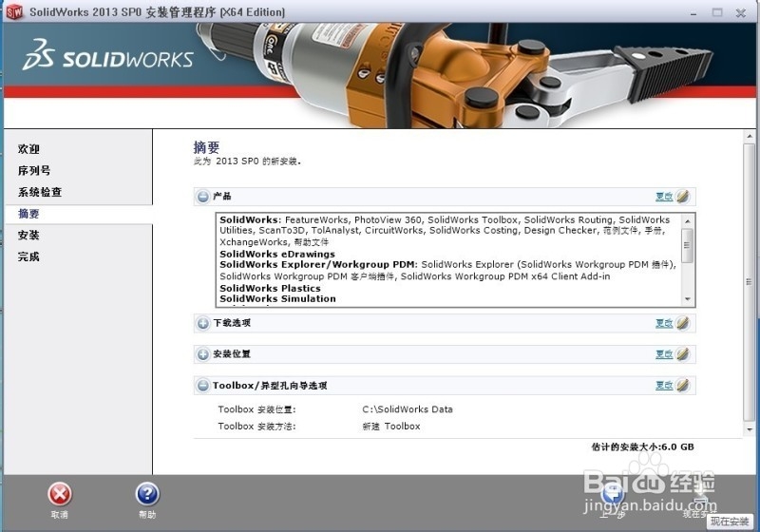
Task: Go to the 系统检查 step
Action: [x=40, y=192]
